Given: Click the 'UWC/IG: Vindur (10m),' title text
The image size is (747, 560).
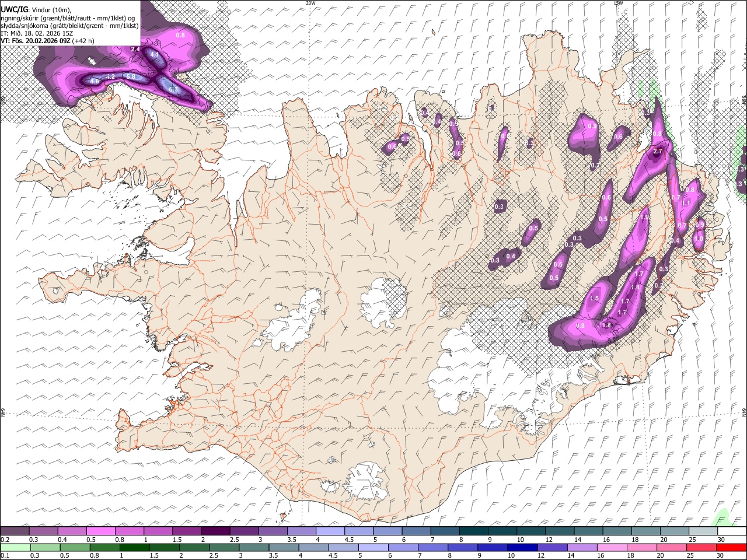Looking at the screenshot, I should [x=36, y=9].
